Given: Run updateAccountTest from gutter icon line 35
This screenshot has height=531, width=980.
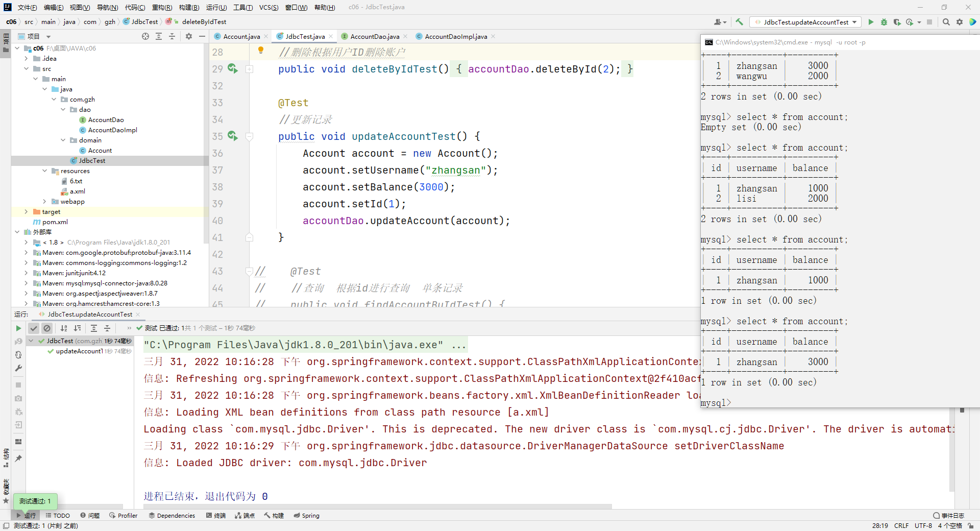Looking at the screenshot, I should (232, 136).
